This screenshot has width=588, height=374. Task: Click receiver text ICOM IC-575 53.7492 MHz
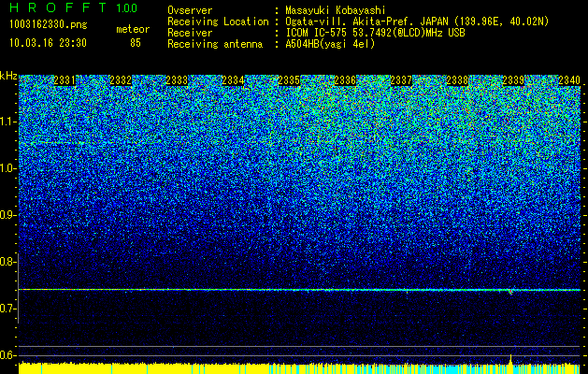coord(375,33)
